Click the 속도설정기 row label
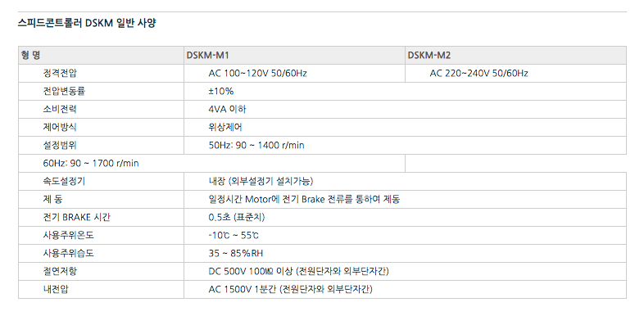The height and width of the screenshot is (316, 644). pyautogui.click(x=64, y=182)
